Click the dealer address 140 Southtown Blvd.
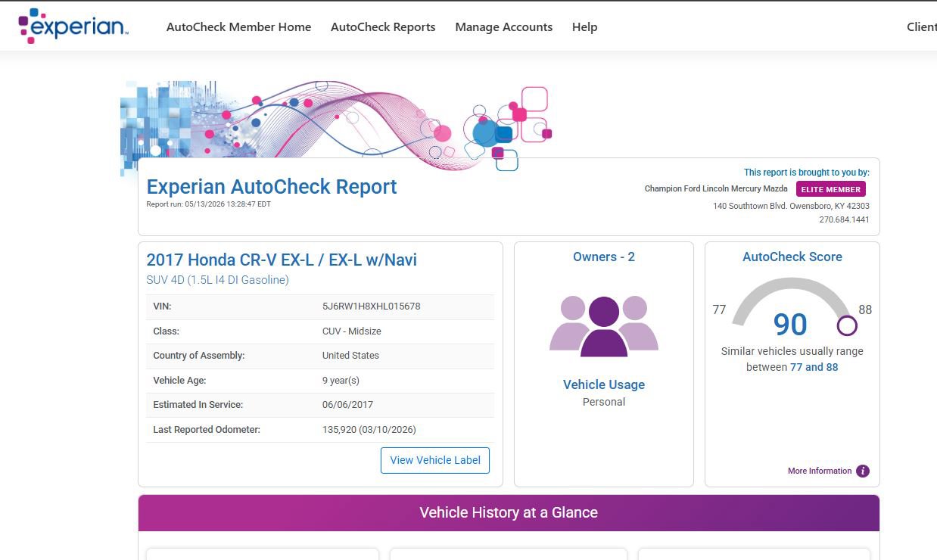The width and height of the screenshot is (937, 560). 791,206
